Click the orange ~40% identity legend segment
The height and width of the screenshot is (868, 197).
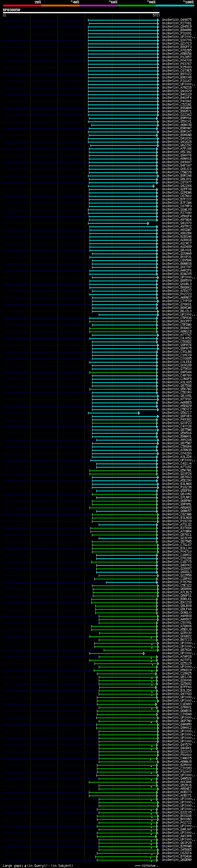(x=60, y=6)
